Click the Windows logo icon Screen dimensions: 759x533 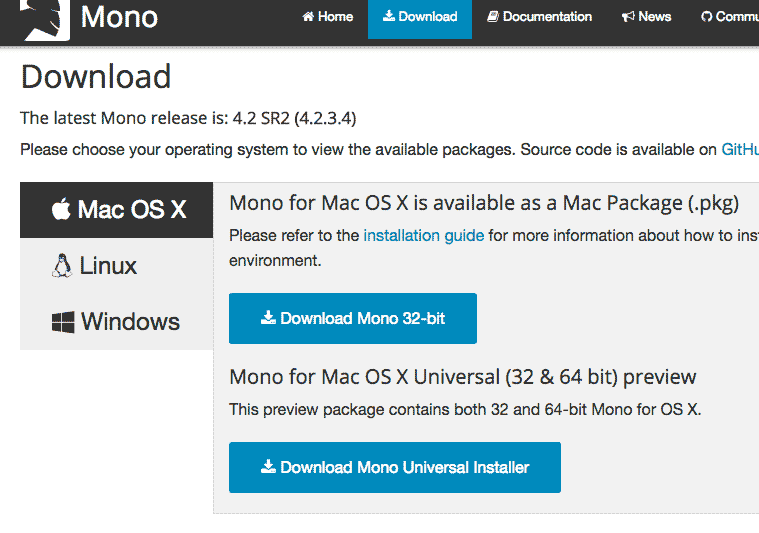click(x=64, y=322)
